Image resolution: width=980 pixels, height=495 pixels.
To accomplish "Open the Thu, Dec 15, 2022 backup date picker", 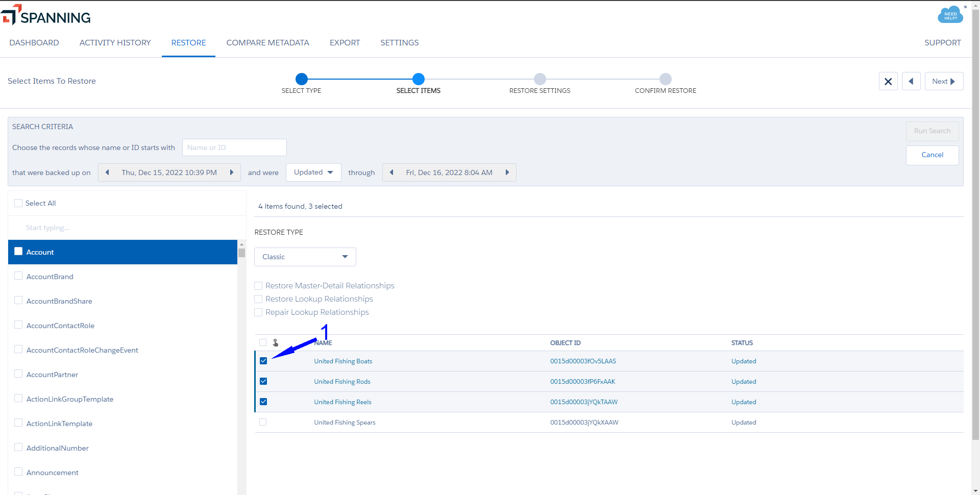I will tap(169, 172).
